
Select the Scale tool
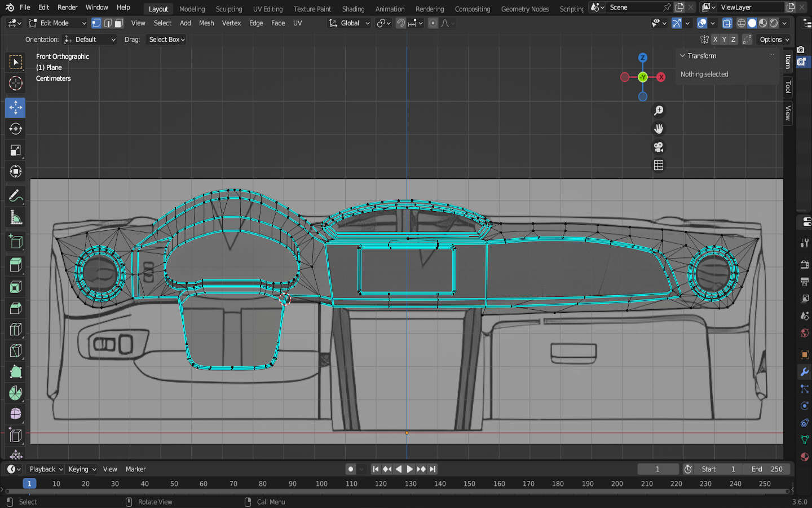pos(15,151)
